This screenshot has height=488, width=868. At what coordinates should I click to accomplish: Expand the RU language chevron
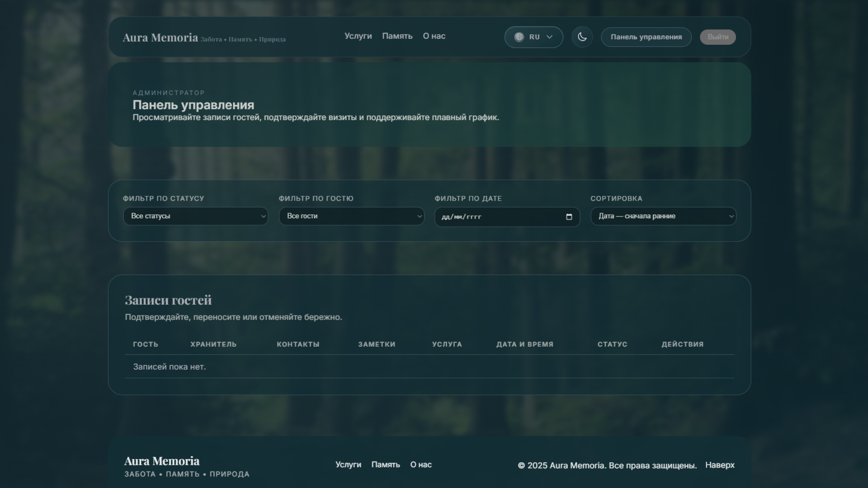(x=549, y=37)
